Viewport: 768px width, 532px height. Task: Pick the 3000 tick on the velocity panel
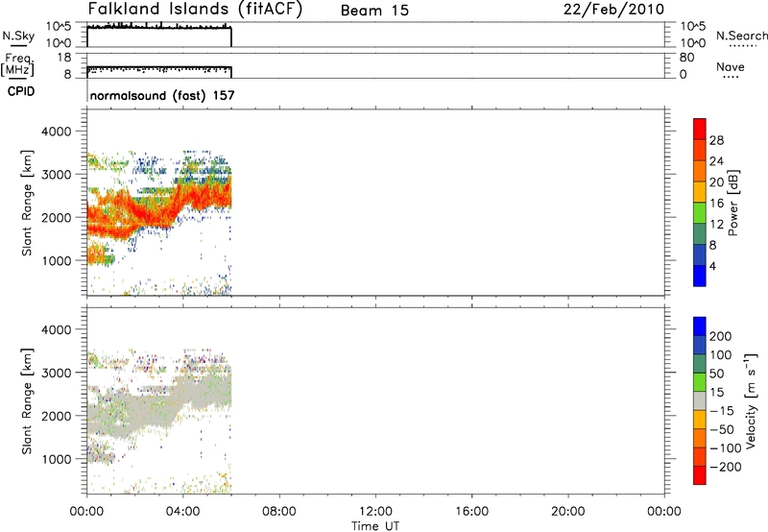click(x=56, y=373)
